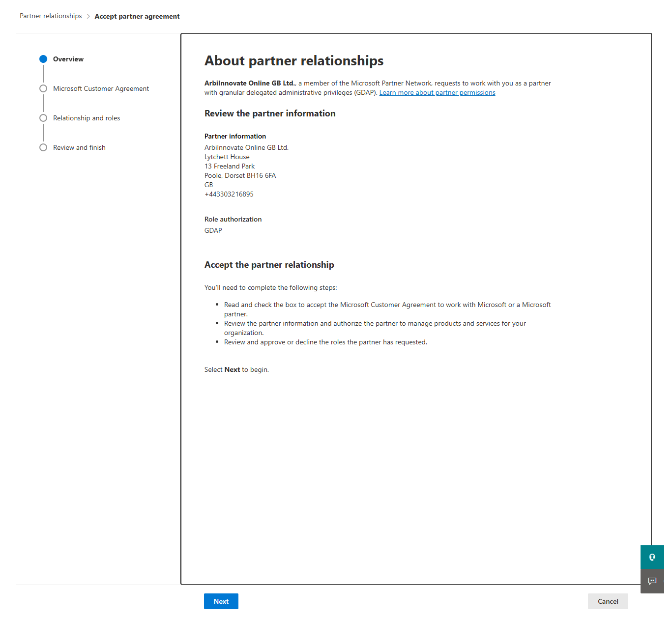Click the GB country code line
Viewport: 672px width, 617px height.
click(x=209, y=185)
